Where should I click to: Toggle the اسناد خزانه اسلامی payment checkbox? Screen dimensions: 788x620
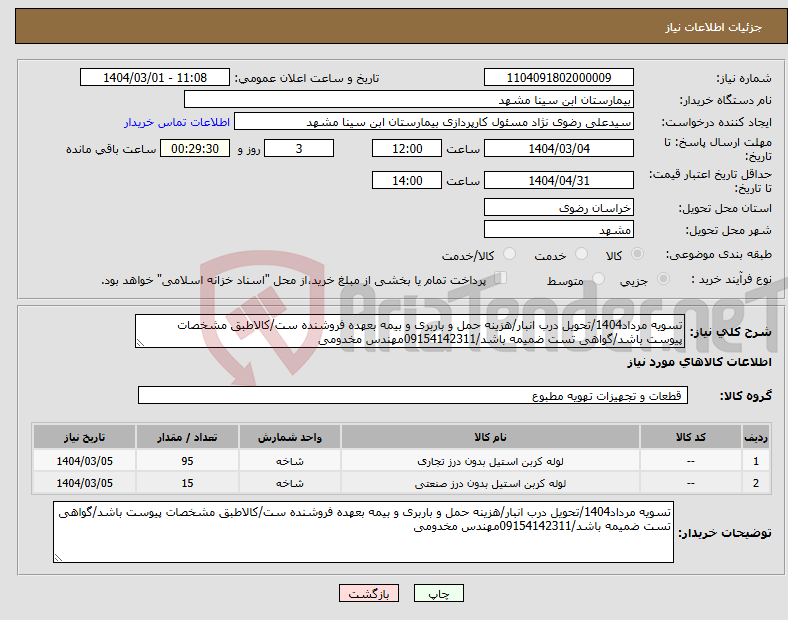pos(501,278)
